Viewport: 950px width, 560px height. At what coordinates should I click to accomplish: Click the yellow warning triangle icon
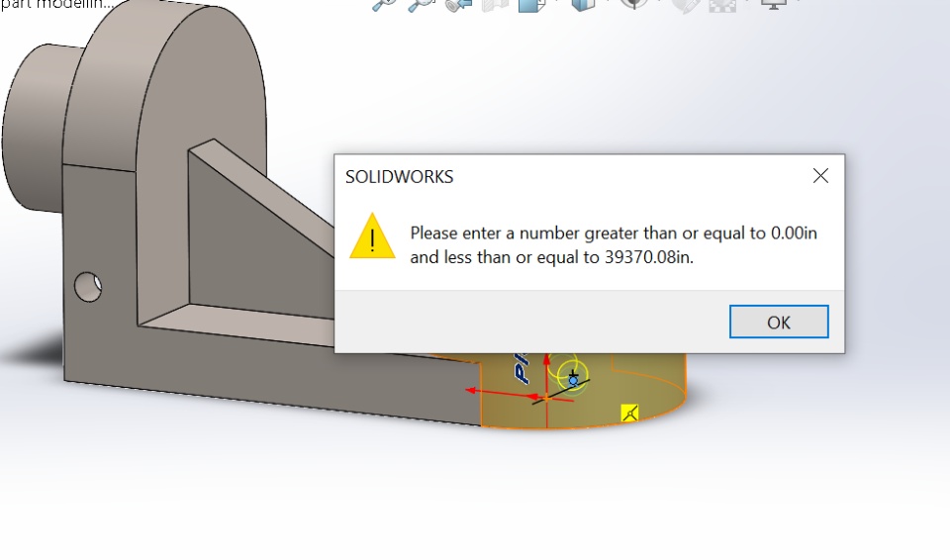[x=372, y=237]
